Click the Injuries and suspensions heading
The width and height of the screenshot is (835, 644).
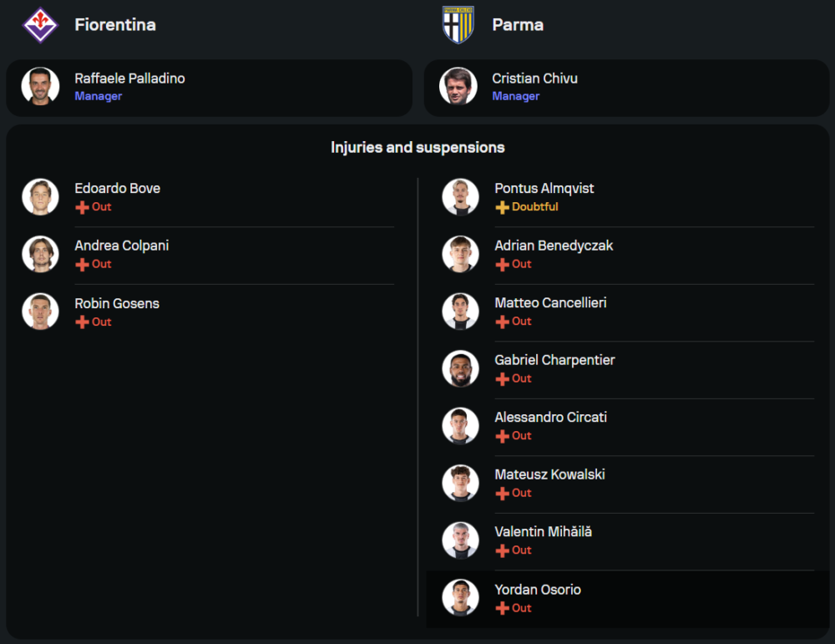coord(417,148)
